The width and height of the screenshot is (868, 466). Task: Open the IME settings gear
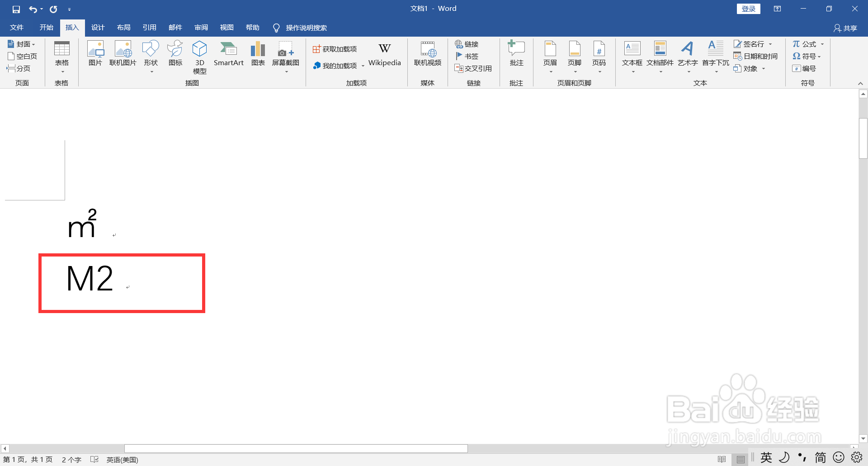(x=857, y=457)
